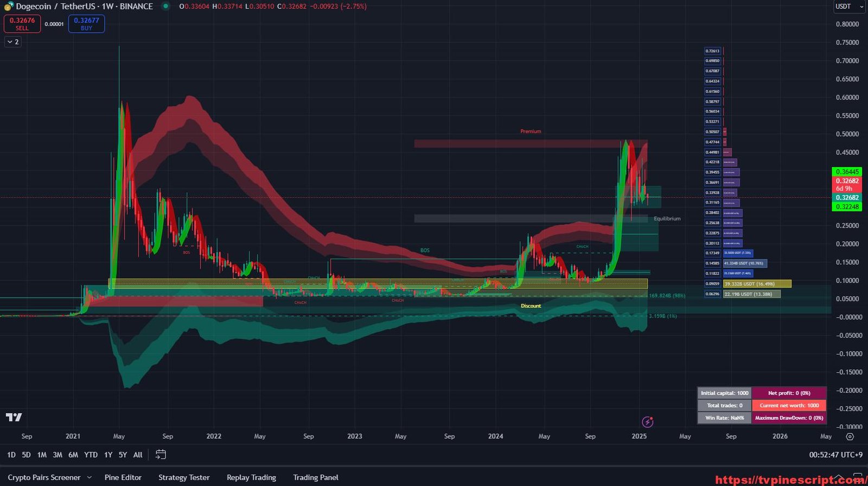Switch range to All
The height and width of the screenshot is (486, 868).
[x=138, y=455]
